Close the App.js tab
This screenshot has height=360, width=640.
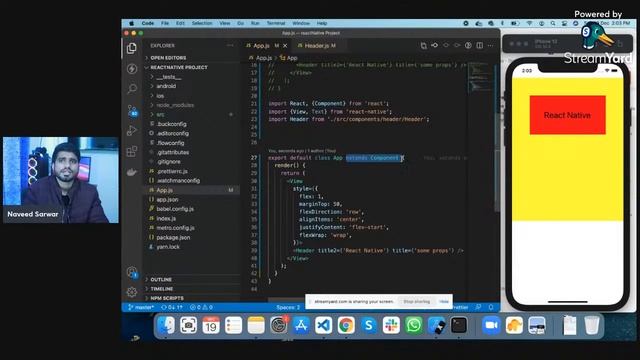[285, 46]
